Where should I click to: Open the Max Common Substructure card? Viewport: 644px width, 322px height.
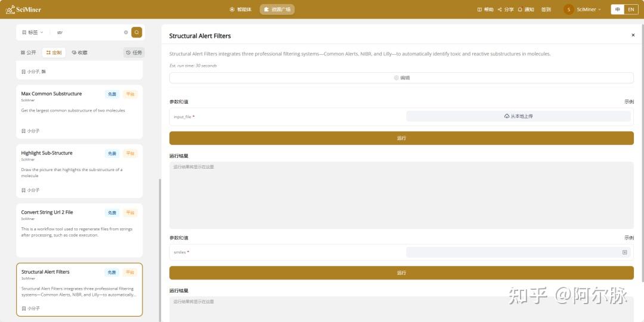79,112
